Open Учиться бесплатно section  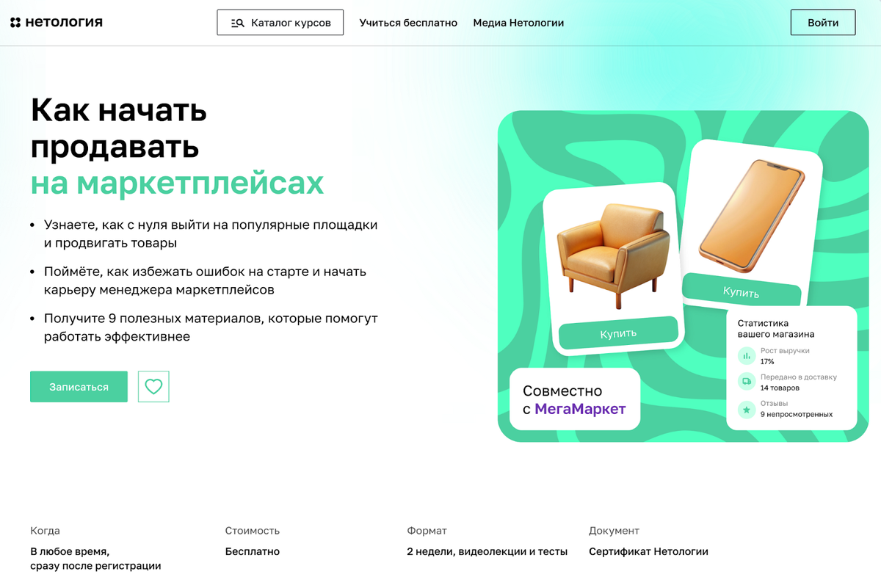(408, 23)
